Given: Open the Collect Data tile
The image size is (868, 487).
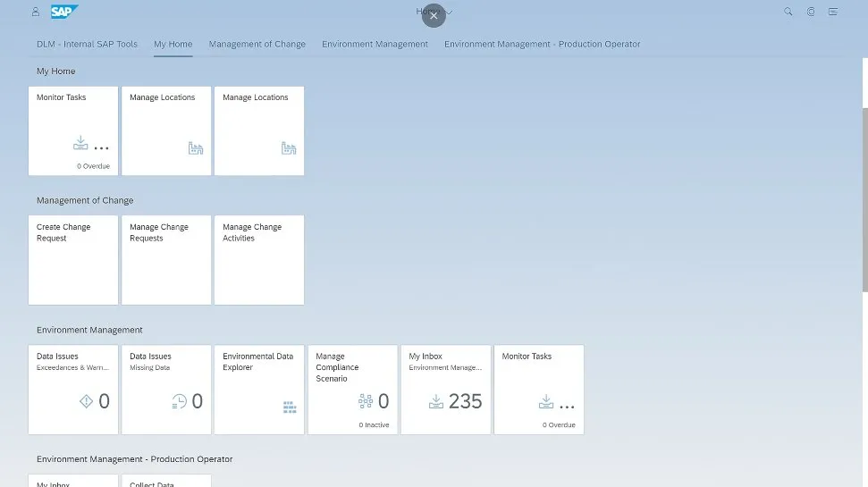Looking at the screenshot, I should point(166,481).
